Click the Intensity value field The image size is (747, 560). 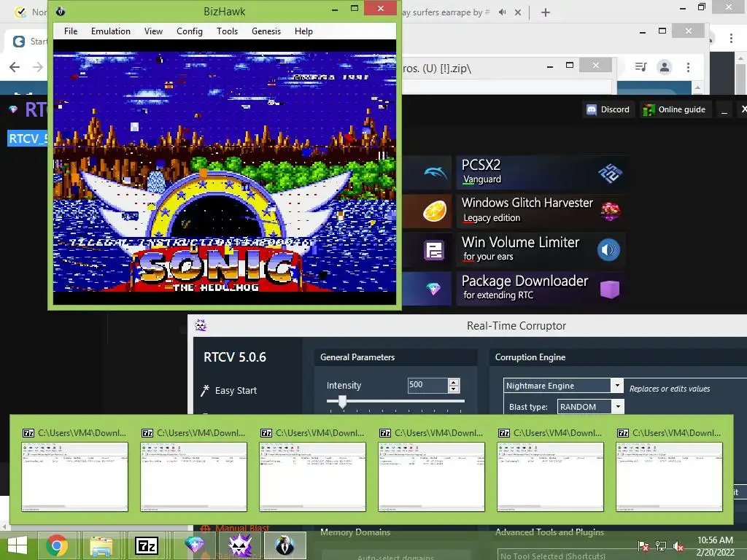427,385
